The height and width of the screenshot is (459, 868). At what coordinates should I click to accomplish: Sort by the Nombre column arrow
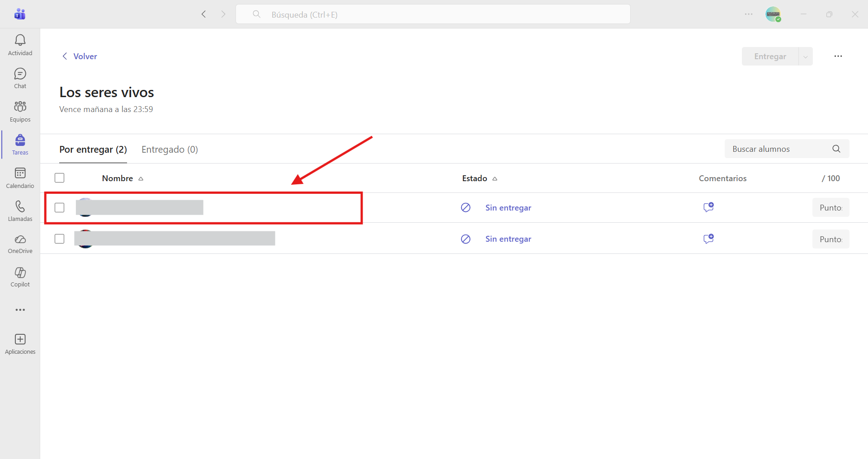tap(141, 179)
